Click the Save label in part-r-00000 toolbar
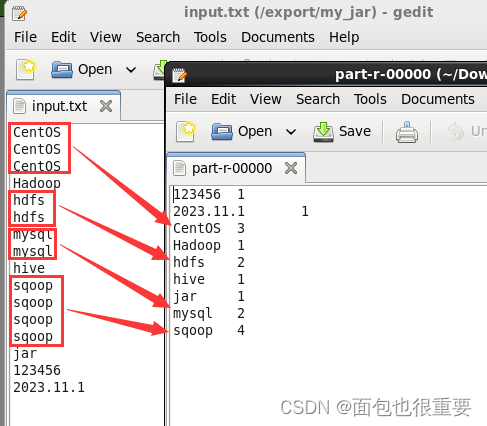This screenshot has width=487, height=426. pyautogui.click(x=355, y=131)
